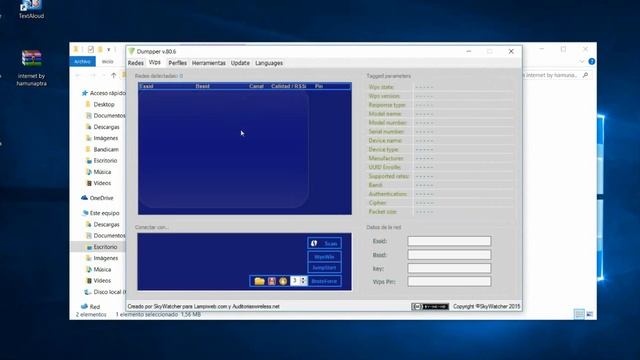
Task: Open the Update tab
Action: 240,63
